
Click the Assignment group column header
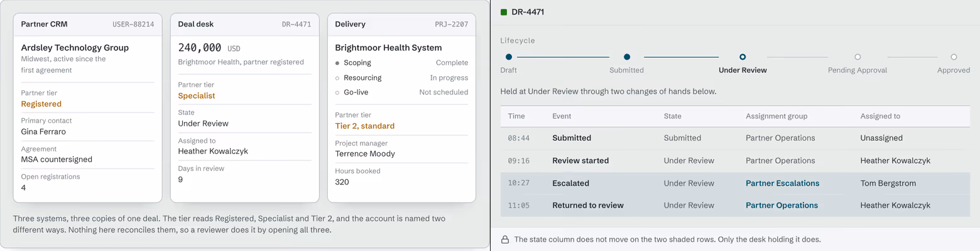click(x=776, y=116)
